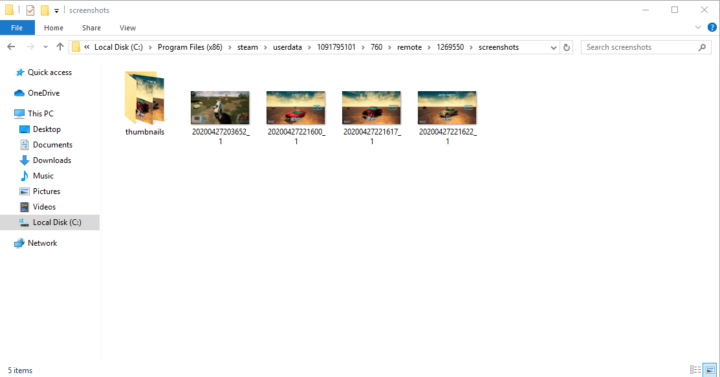Switch to the View ribbon tab

[128, 28]
